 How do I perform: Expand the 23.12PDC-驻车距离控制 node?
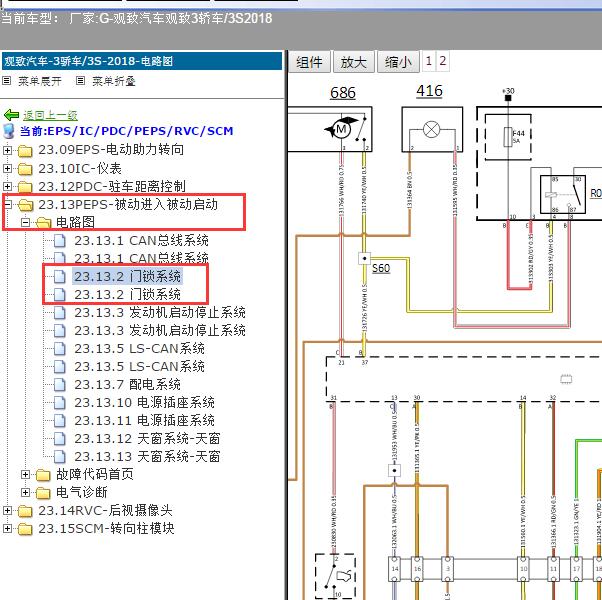[7, 187]
